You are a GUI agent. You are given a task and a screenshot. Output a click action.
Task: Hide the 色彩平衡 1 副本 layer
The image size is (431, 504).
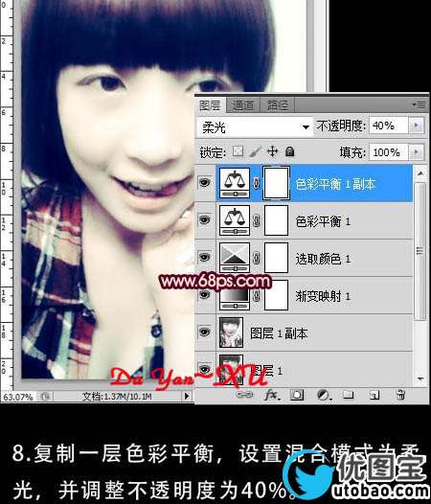pyautogui.click(x=205, y=183)
